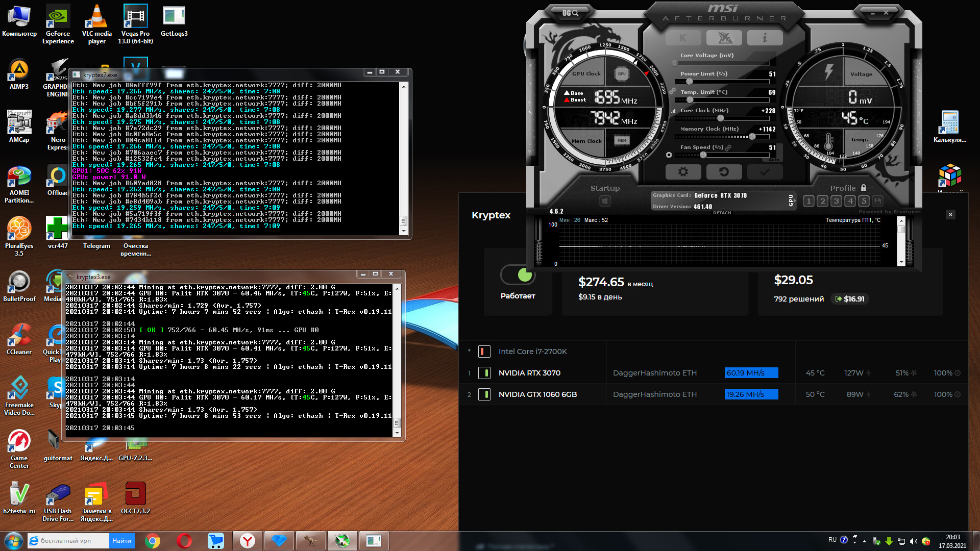The image size is (980, 551).
Task: Toggle the Fan Speed Auto button
Action: point(774,160)
